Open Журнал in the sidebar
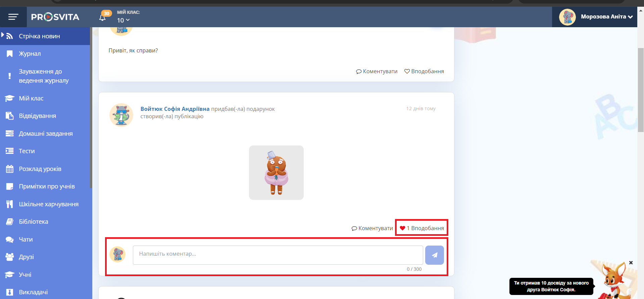The height and width of the screenshot is (299, 644). [30, 54]
